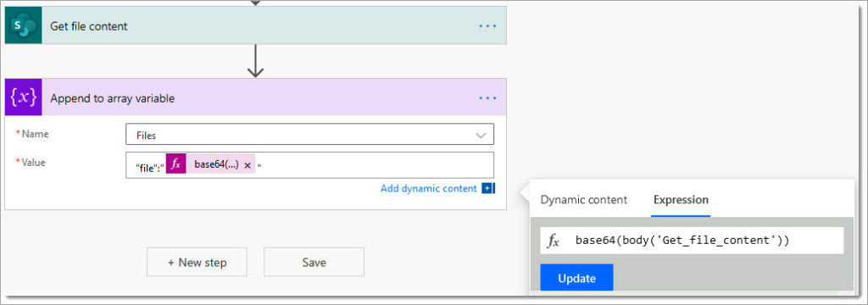The height and width of the screenshot is (305, 868).
Task: Click the arrow connector between the actions
Action: 255,61
